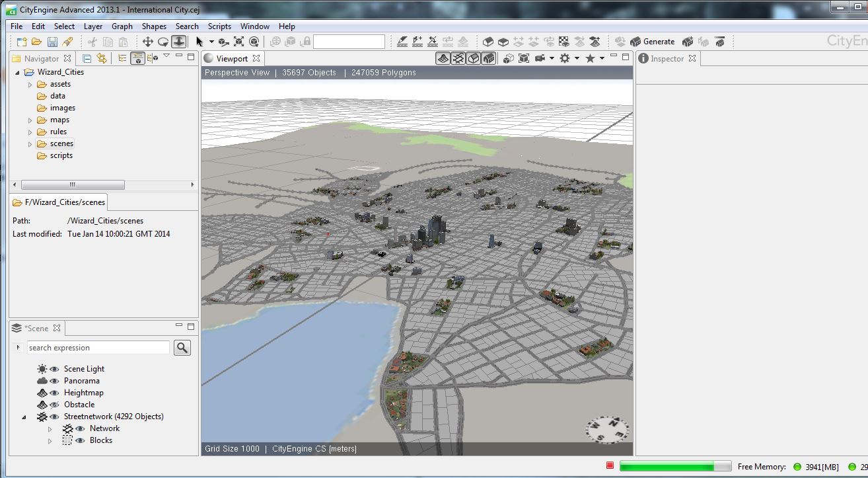This screenshot has height=478, width=868.
Task: Open the Graph menu
Action: coord(122,26)
